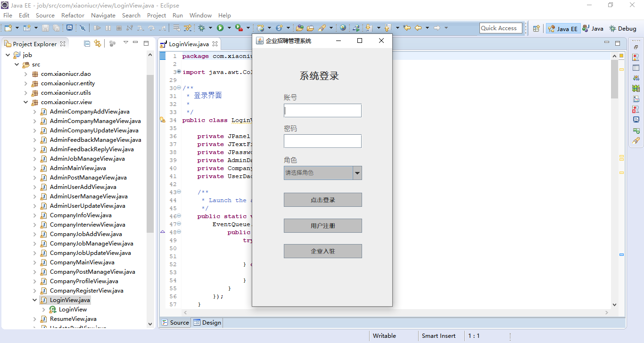The image size is (644, 343).
Task: Open the Console monitor icon in right trim
Action: coord(636,119)
